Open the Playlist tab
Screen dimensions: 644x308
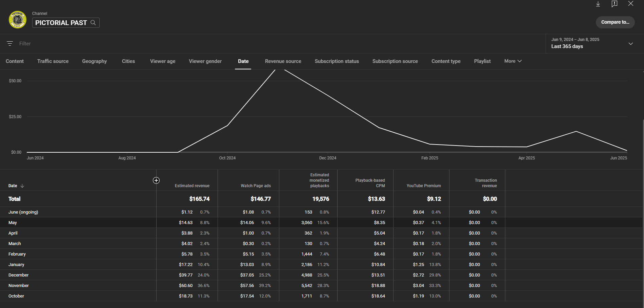click(x=482, y=61)
